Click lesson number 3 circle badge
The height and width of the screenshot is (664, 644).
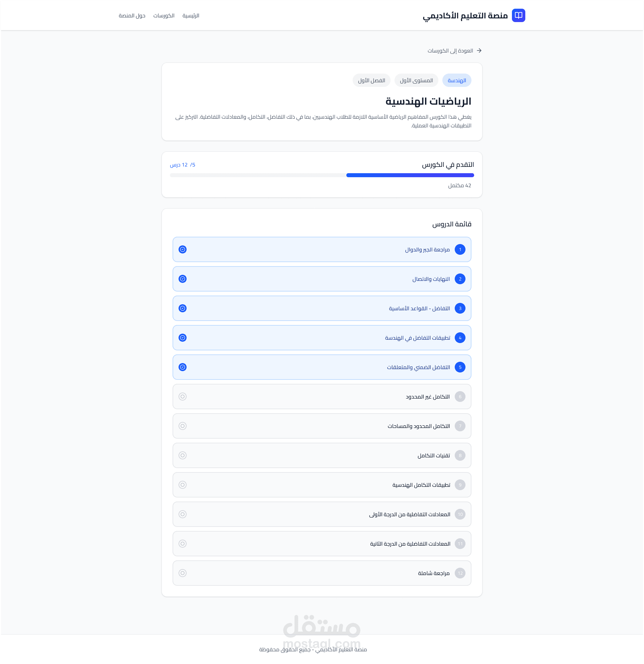460,308
